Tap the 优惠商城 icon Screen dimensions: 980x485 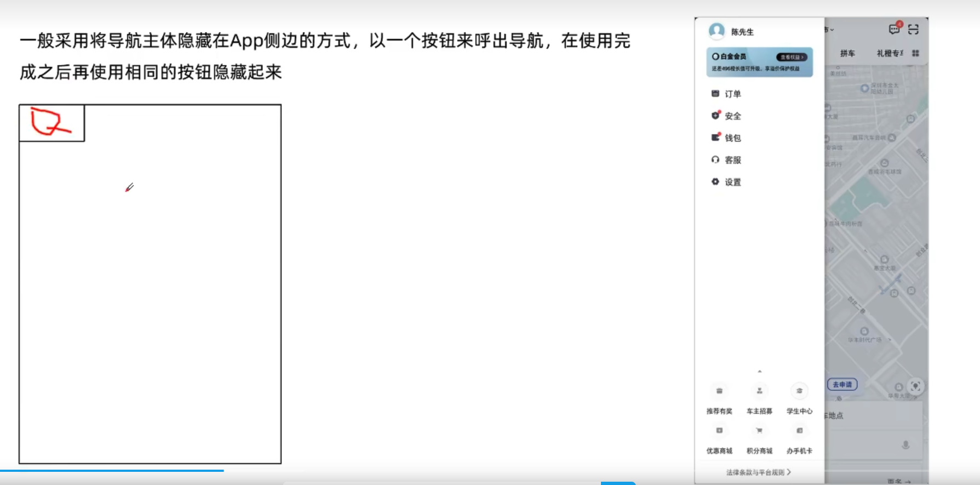[x=719, y=431]
